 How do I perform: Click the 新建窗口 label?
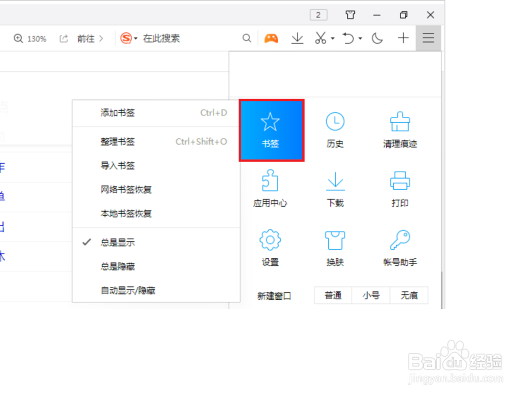point(274,296)
